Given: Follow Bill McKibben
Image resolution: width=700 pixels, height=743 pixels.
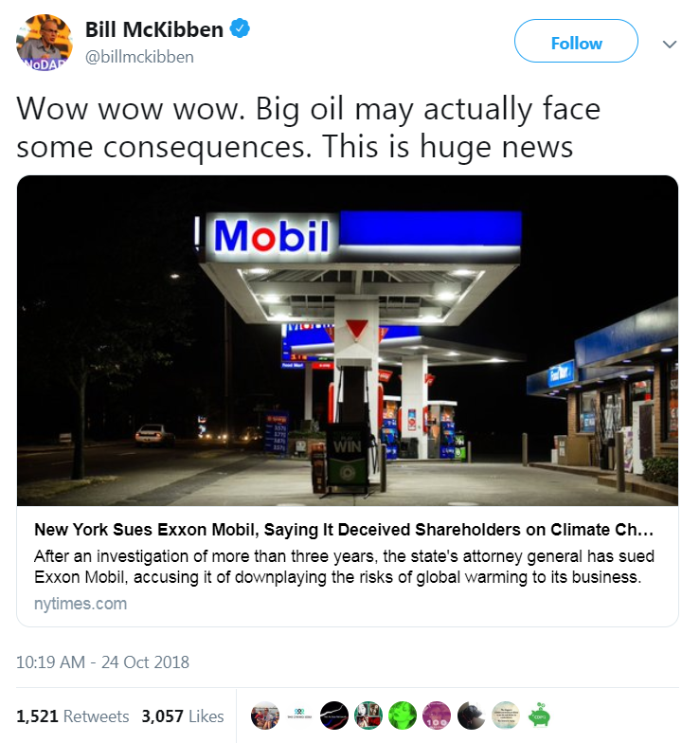Looking at the screenshot, I should (576, 44).
